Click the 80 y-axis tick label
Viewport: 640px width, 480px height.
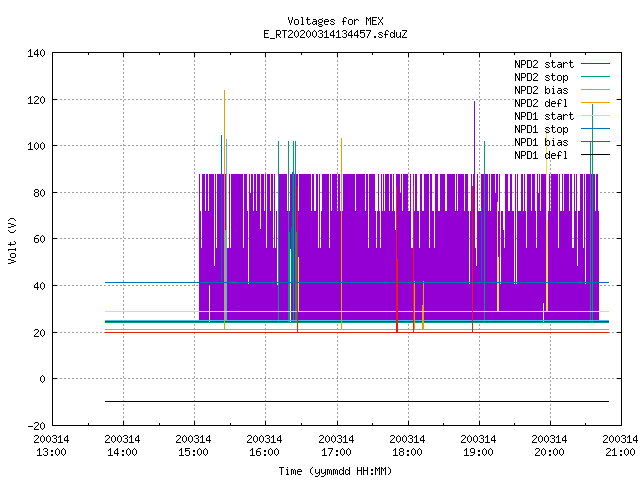coord(39,193)
